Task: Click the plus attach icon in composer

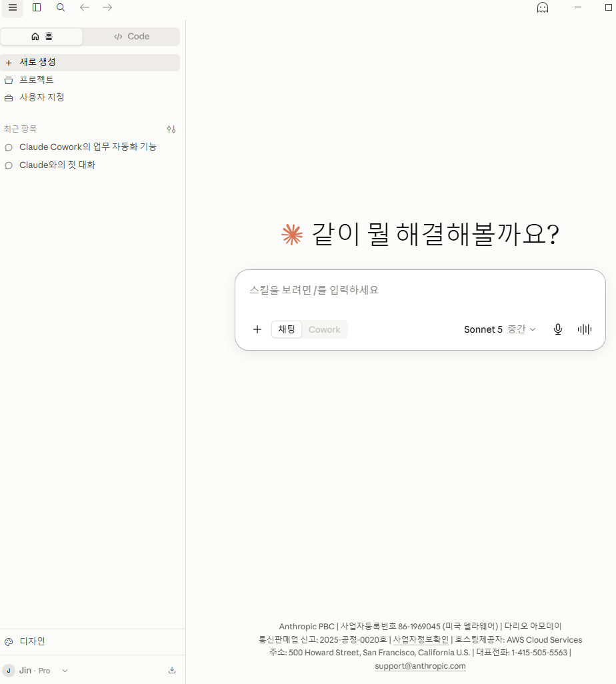Action: point(257,329)
